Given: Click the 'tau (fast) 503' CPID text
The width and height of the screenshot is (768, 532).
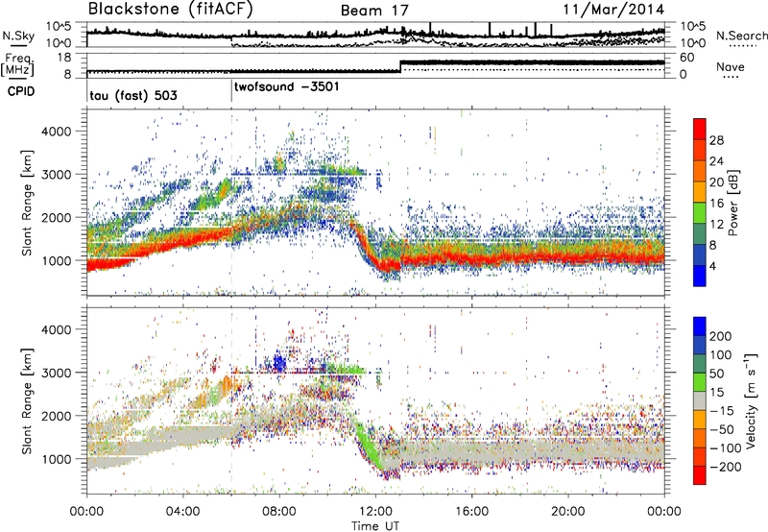Looking at the screenshot, I should click(133, 95).
